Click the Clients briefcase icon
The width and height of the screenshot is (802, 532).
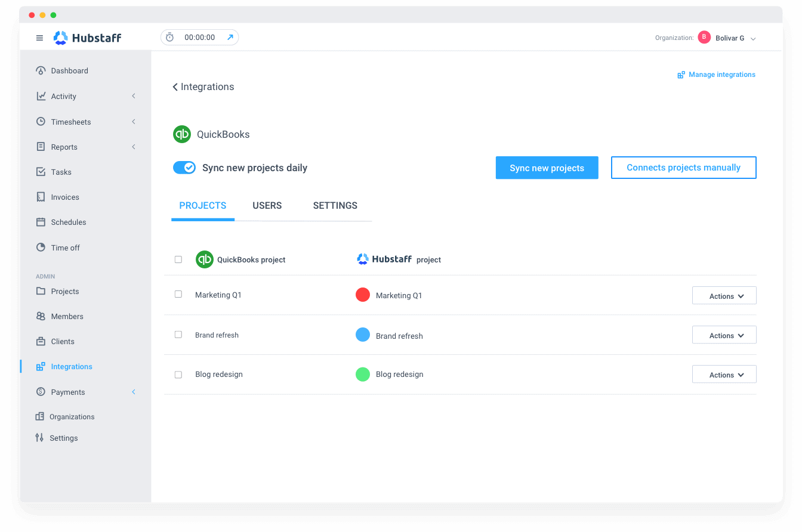(x=41, y=341)
